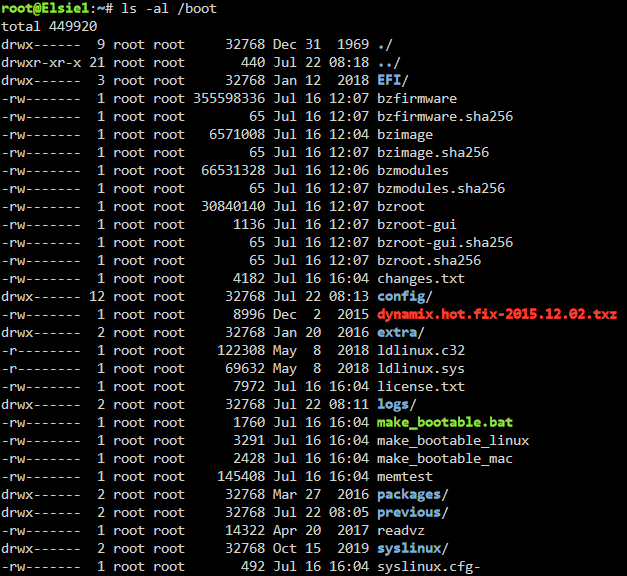
Task: Click the 'bzroot-gui.sha256' file name
Action: click(x=445, y=242)
